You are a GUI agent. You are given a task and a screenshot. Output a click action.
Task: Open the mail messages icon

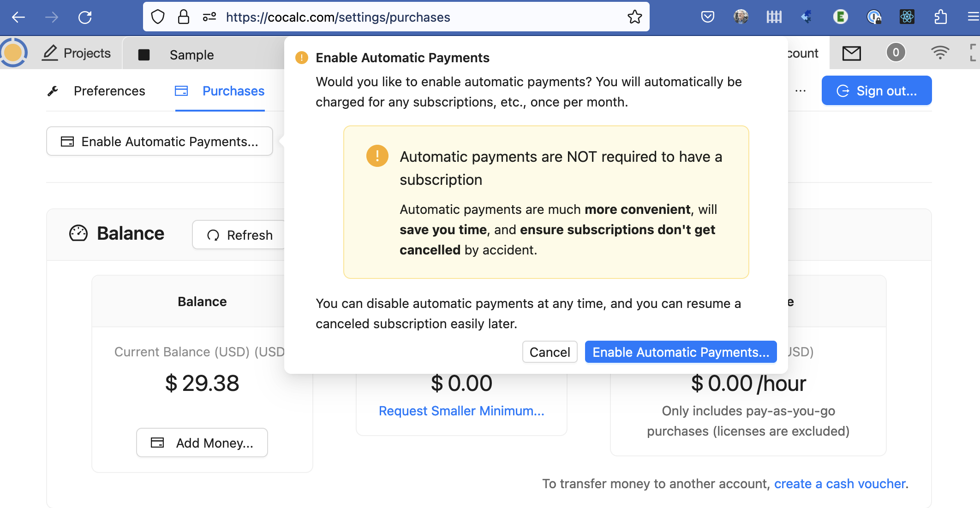pyautogui.click(x=851, y=53)
